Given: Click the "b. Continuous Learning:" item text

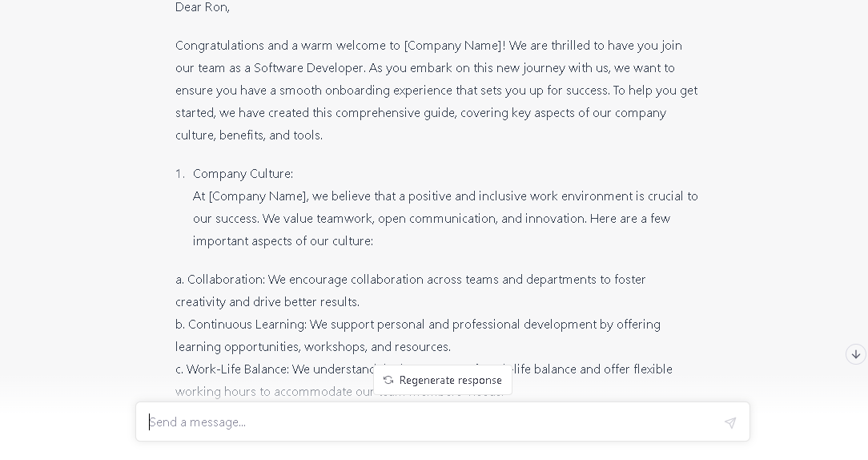Looking at the screenshot, I should coord(241,325).
